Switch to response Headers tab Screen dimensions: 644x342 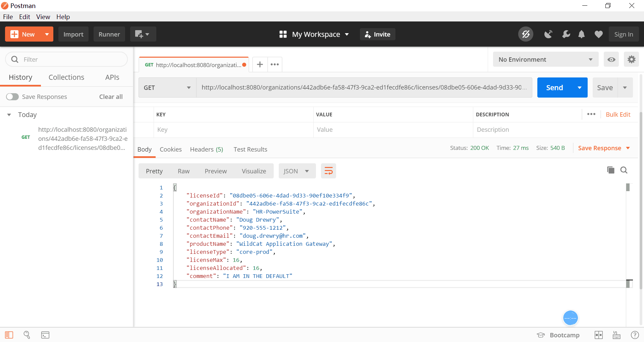click(x=207, y=149)
